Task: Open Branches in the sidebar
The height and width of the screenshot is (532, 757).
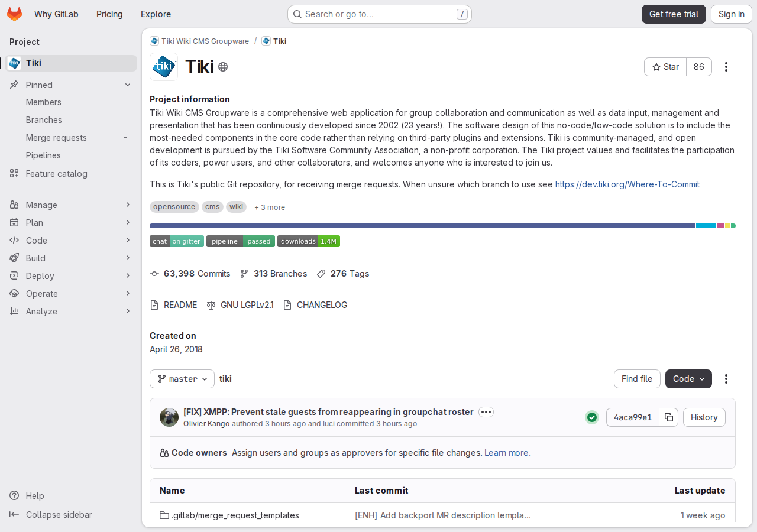Action: point(71,120)
